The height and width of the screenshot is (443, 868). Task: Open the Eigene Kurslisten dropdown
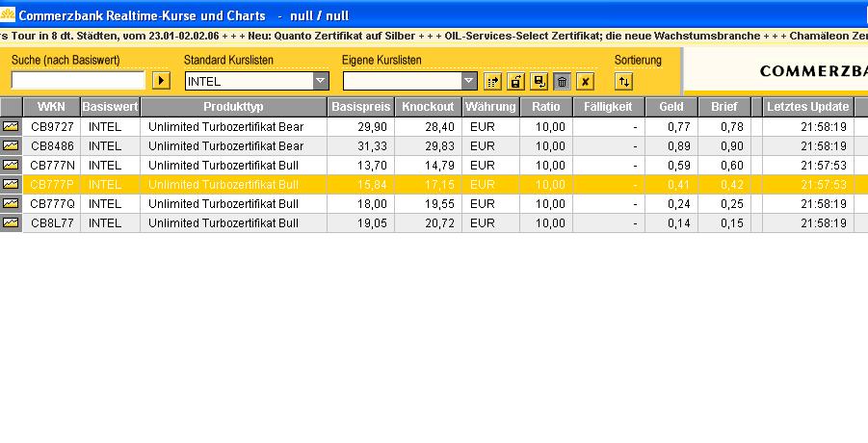tap(469, 81)
